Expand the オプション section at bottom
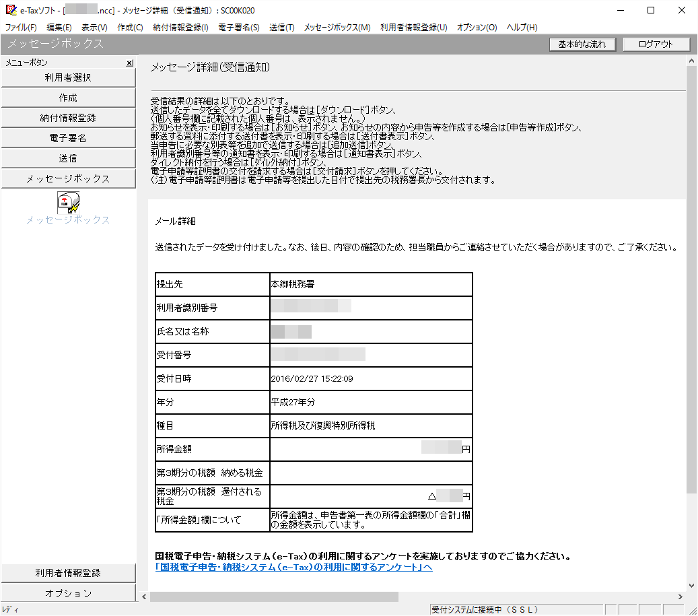 click(68, 593)
